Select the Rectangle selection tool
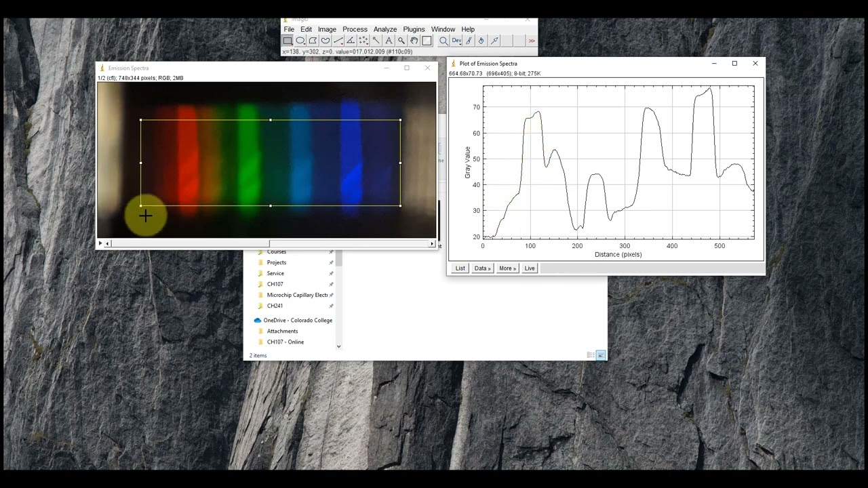Screen dimensions: 868x488 pyautogui.click(x=288, y=41)
